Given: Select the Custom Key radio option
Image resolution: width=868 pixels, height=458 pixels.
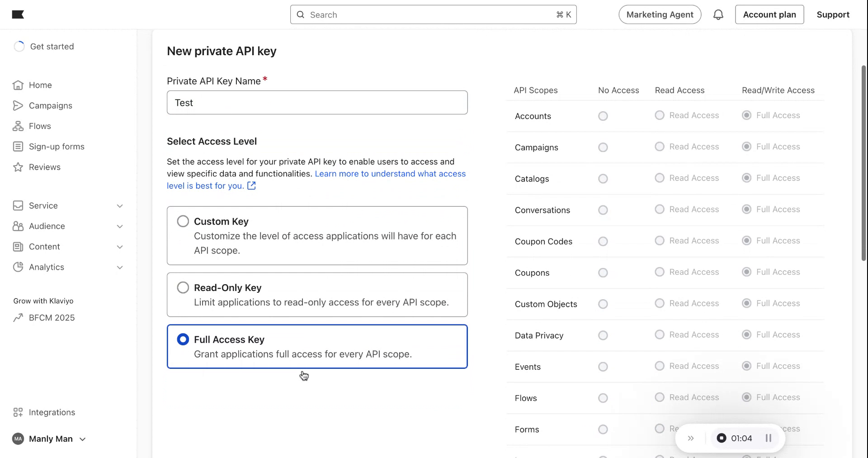Looking at the screenshot, I should point(183,221).
